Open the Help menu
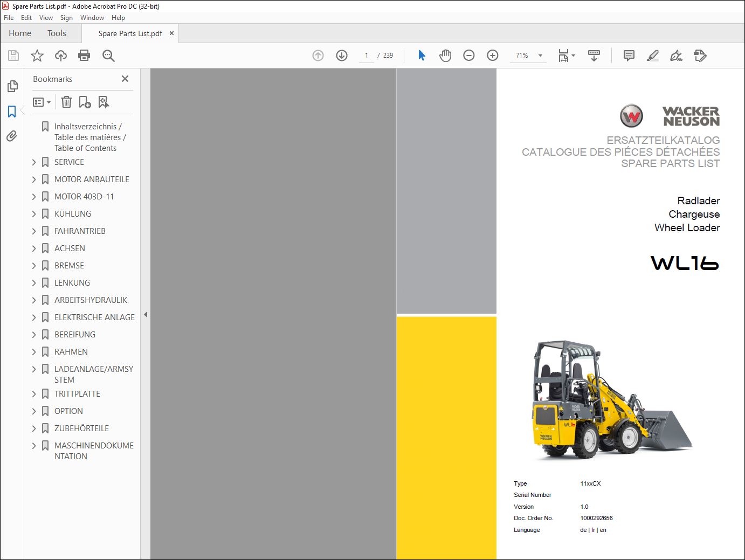 point(118,18)
